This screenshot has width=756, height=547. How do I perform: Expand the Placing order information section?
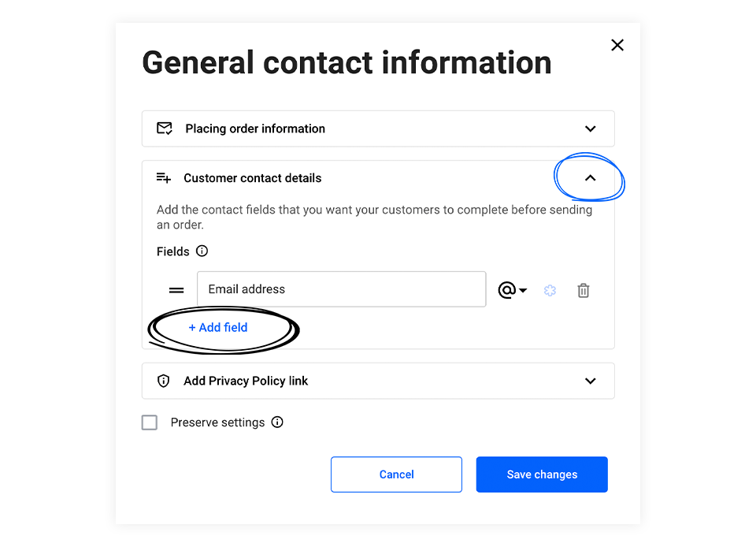590,128
